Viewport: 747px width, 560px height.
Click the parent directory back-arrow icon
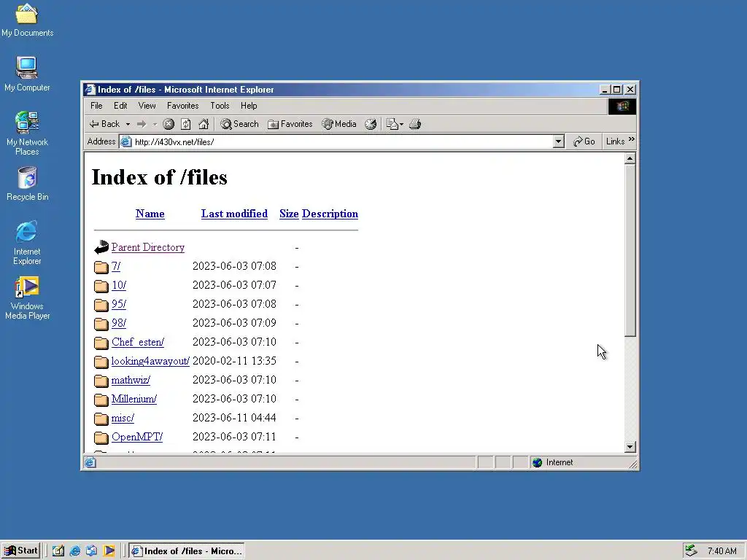coord(101,247)
